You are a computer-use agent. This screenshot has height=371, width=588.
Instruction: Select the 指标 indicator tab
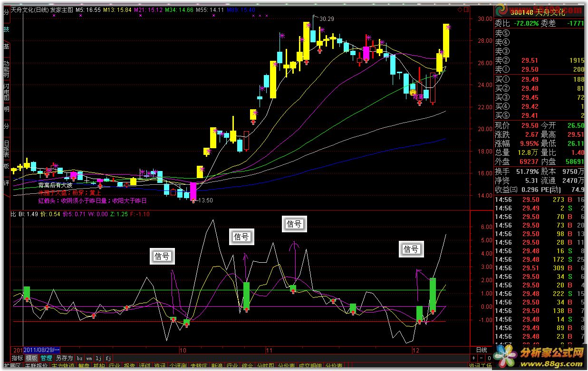(x=17, y=358)
